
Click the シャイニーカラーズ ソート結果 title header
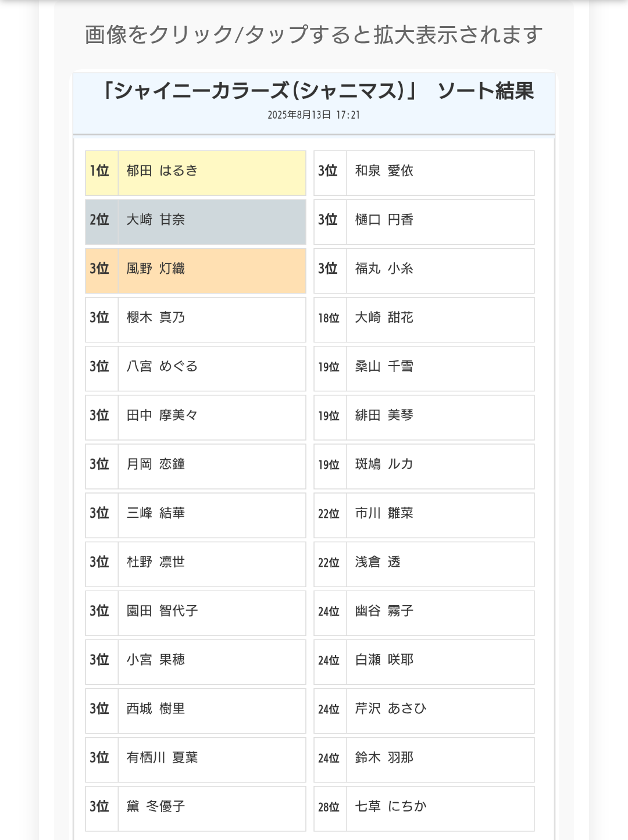pos(317,91)
